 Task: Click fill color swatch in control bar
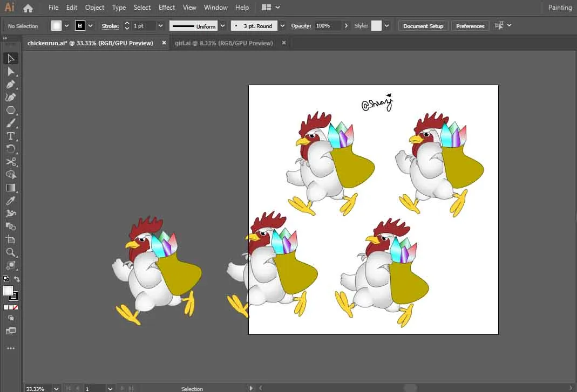pyautogui.click(x=56, y=26)
